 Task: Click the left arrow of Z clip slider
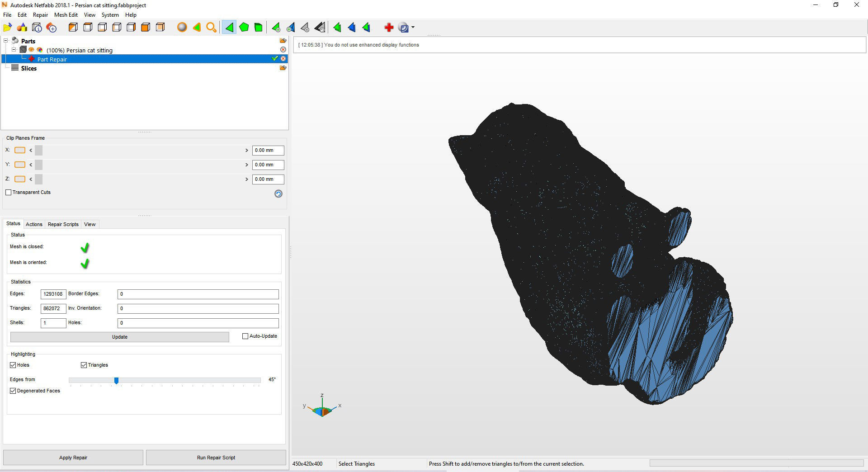[31, 179]
